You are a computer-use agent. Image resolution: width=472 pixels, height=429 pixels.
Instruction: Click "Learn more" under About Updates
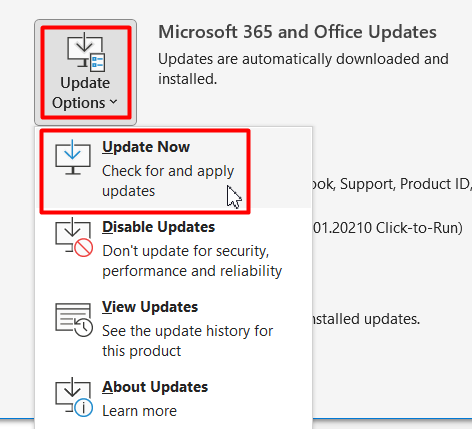coord(139,411)
